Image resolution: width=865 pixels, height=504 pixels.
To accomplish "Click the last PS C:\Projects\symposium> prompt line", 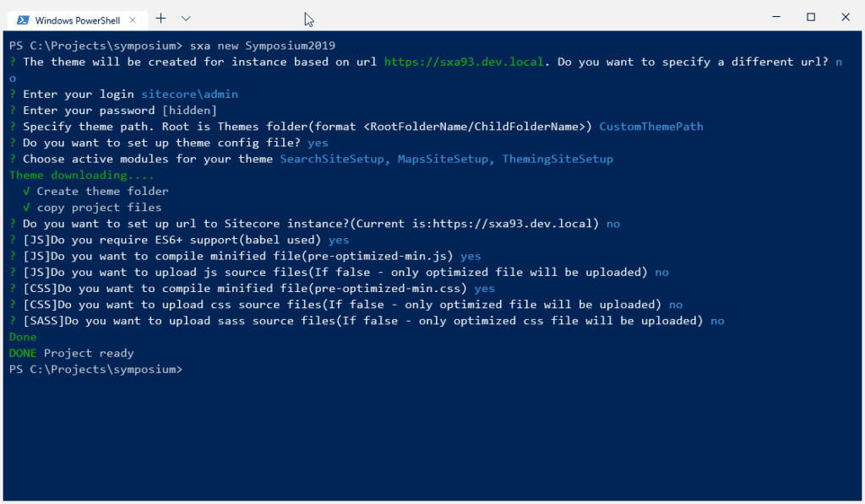I will (x=95, y=369).
